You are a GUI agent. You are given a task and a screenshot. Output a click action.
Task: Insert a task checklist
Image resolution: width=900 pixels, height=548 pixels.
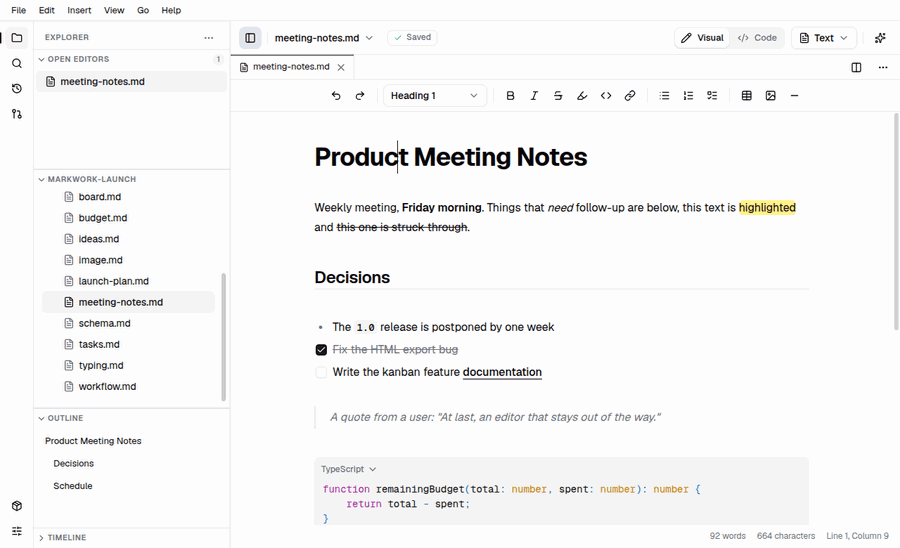point(712,96)
